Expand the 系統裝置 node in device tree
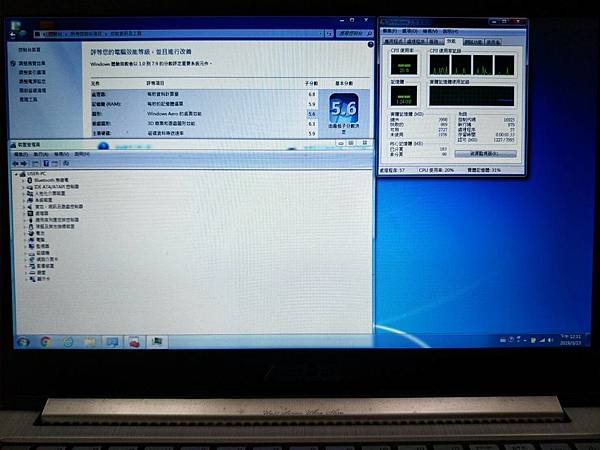 [23, 200]
